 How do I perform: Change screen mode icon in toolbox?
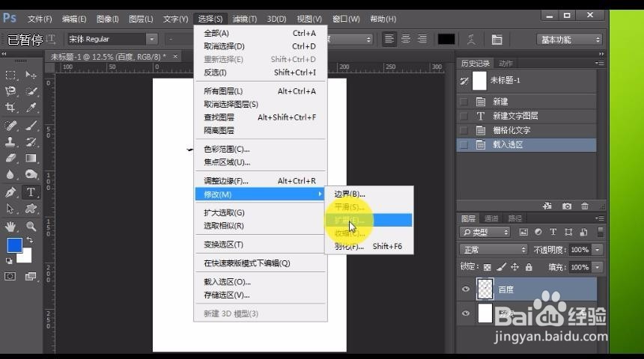(31, 277)
